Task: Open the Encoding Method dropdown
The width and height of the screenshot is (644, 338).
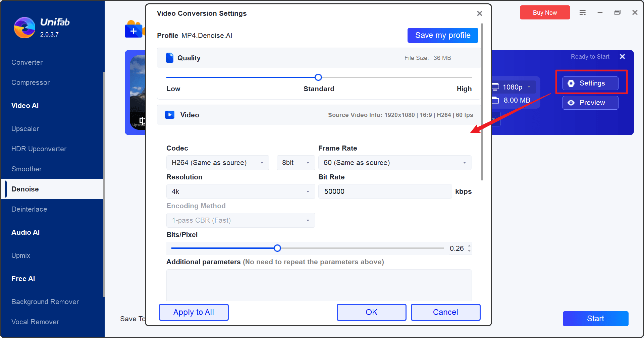Action: (240, 220)
